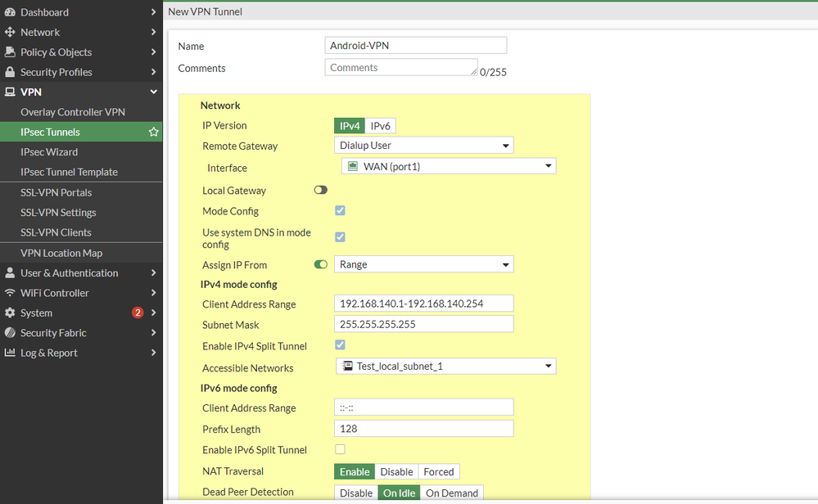The width and height of the screenshot is (818, 504).
Task: Open the Accessible Networks dropdown
Action: click(446, 366)
